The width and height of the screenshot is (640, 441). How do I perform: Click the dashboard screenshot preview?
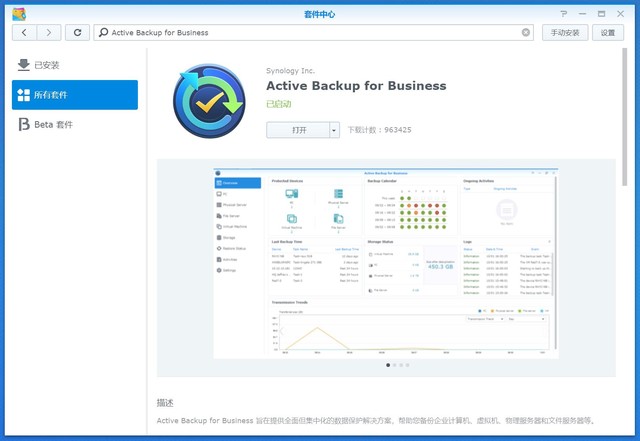386,263
